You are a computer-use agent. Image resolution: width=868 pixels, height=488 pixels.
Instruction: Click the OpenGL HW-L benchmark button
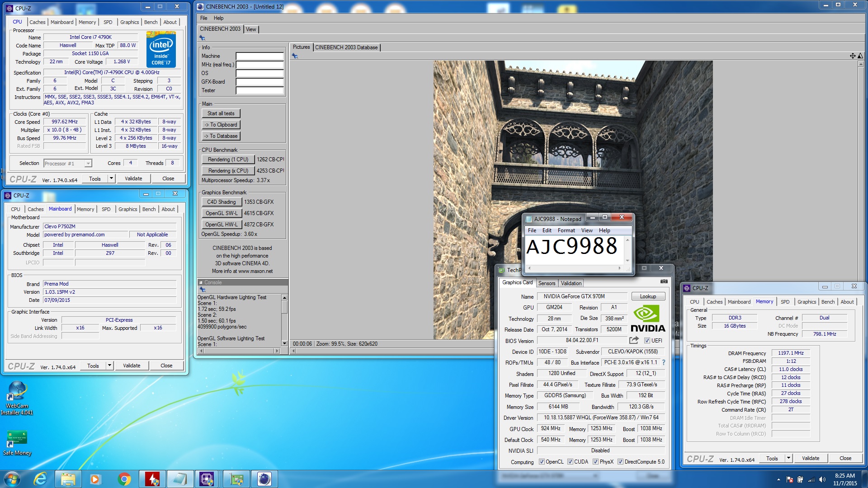click(222, 225)
